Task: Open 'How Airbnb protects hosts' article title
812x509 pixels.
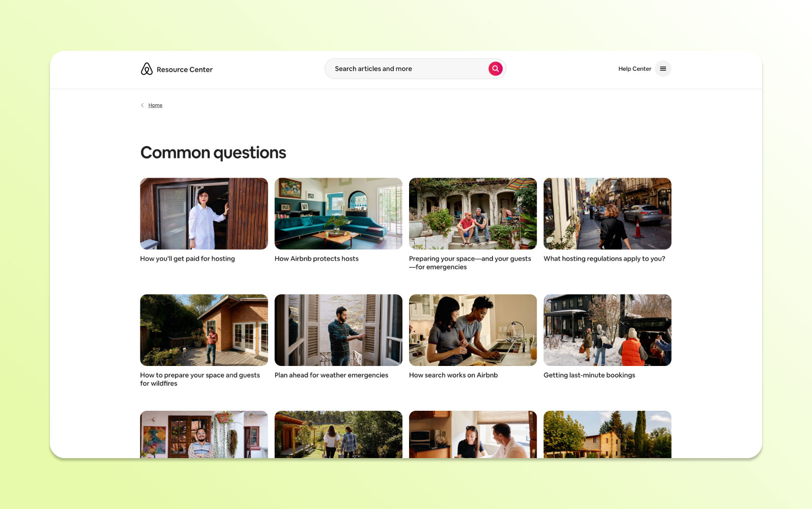Action: (x=316, y=259)
